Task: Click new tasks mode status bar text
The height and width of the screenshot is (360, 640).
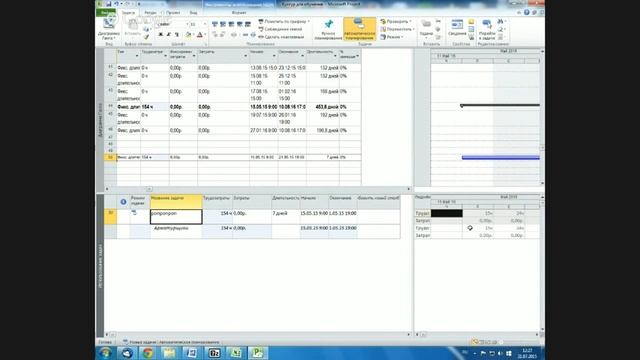Action: coord(171,342)
